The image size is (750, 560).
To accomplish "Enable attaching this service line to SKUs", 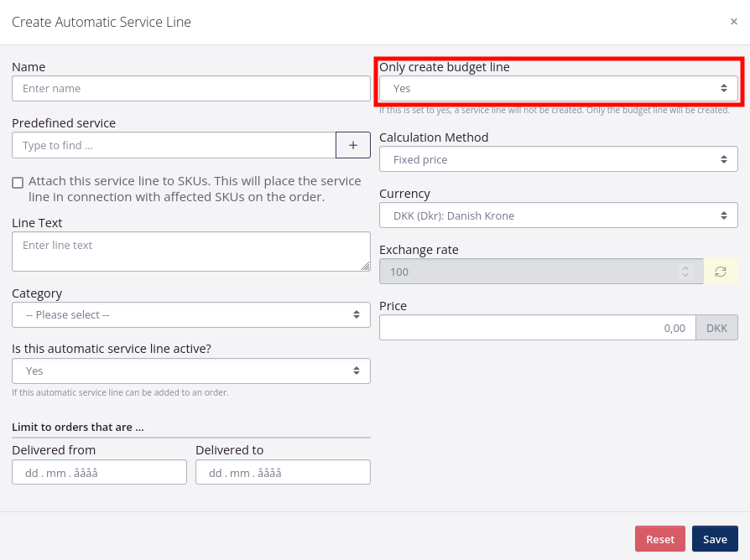I will [18, 182].
